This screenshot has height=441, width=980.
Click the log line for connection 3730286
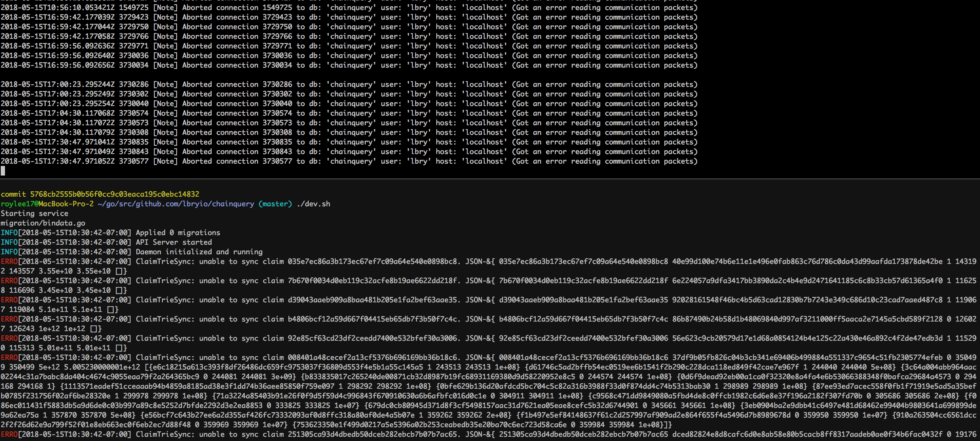349,85
